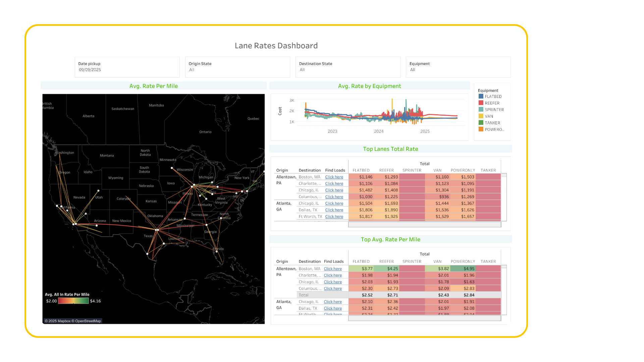Click the Top Lanes table horizontal scrollbar
Screen dimensions: 644x362
[x=424, y=225]
